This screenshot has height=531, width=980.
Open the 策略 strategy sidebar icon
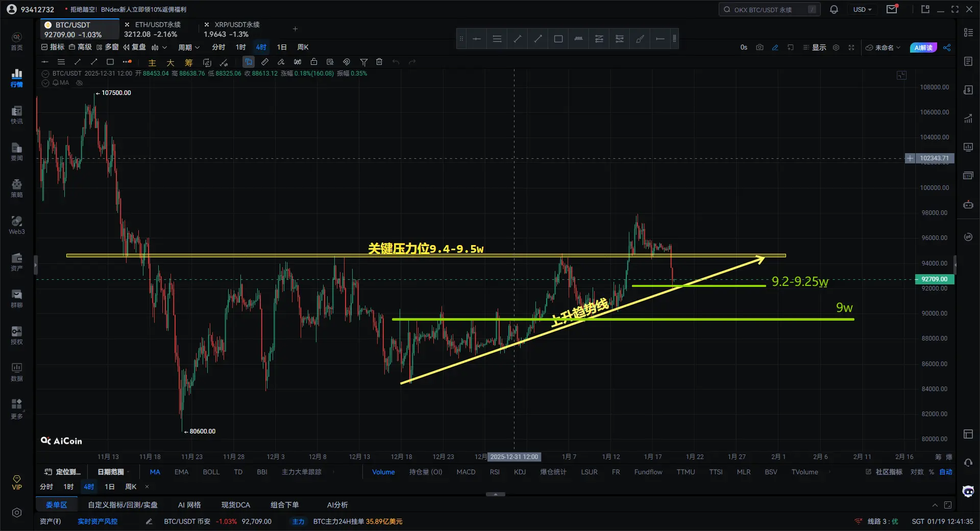[17, 188]
